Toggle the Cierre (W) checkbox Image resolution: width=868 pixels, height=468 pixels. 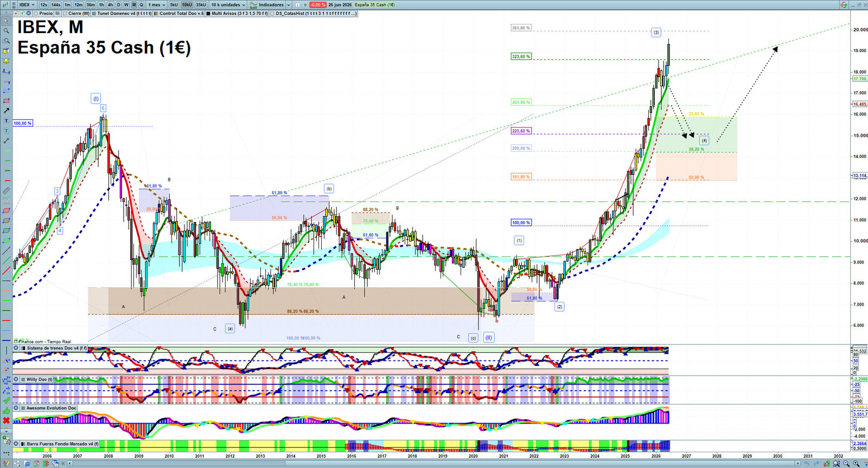click(65, 13)
